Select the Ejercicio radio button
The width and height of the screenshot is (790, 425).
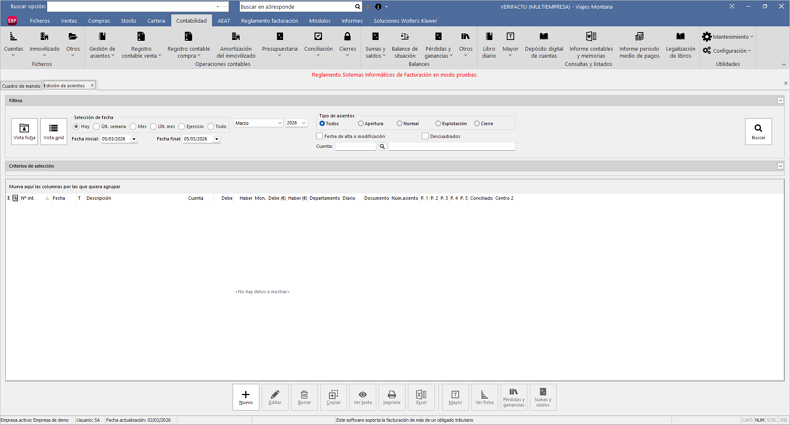pyautogui.click(x=181, y=126)
